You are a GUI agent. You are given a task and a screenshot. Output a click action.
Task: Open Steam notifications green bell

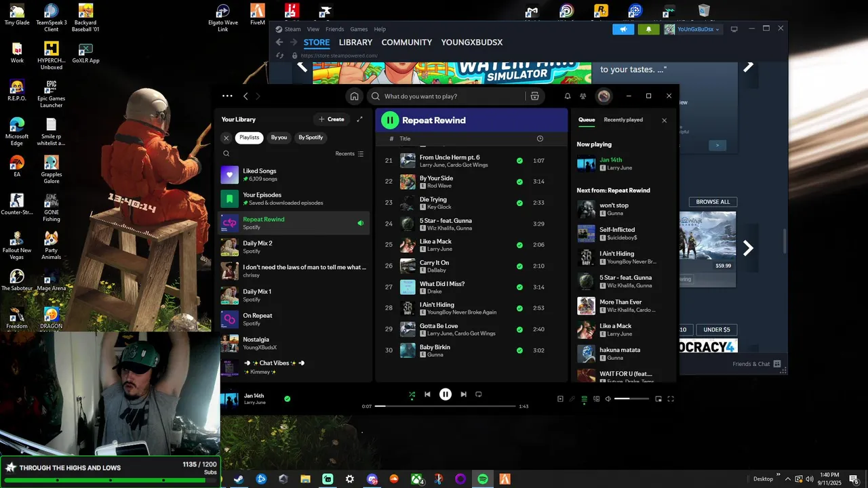click(x=648, y=29)
